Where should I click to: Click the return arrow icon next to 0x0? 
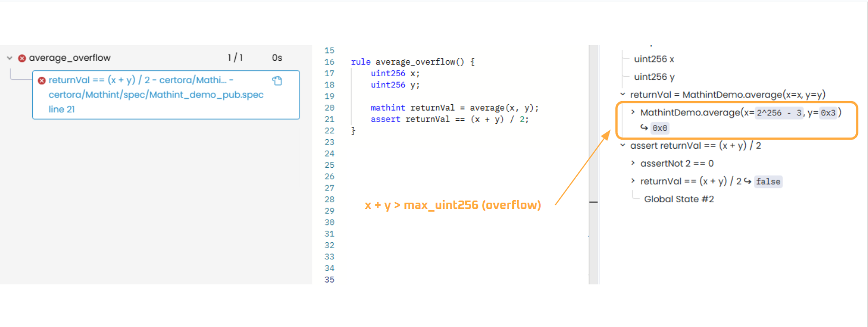coord(644,128)
